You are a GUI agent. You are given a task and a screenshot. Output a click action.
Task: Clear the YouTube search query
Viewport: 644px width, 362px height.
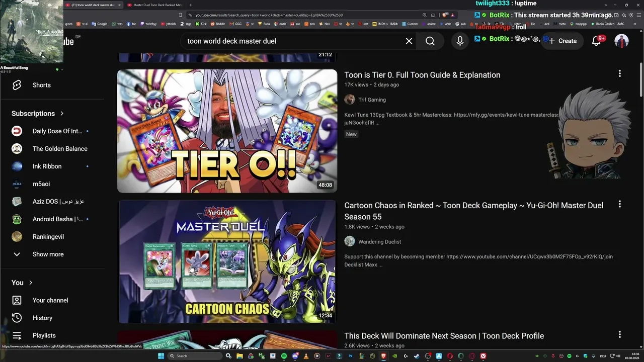click(409, 41)
